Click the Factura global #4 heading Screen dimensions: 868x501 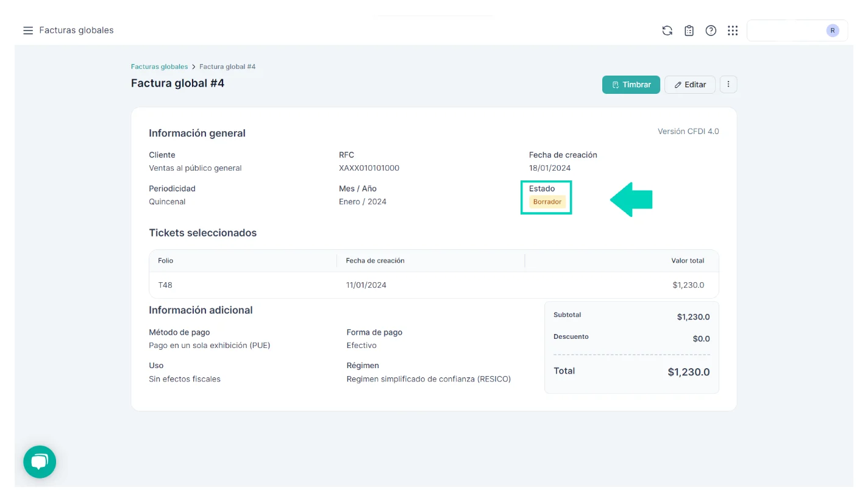[178, 83]
